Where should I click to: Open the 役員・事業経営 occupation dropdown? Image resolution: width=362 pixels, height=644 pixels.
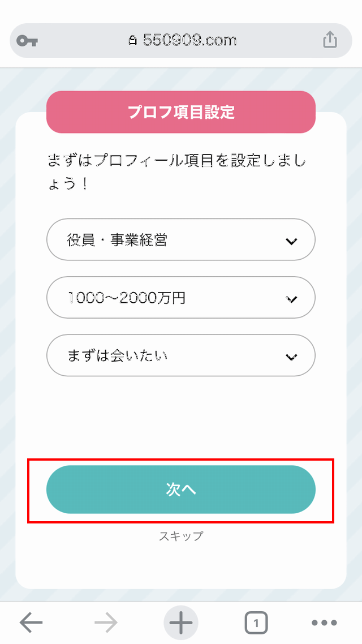pos(170,241)
